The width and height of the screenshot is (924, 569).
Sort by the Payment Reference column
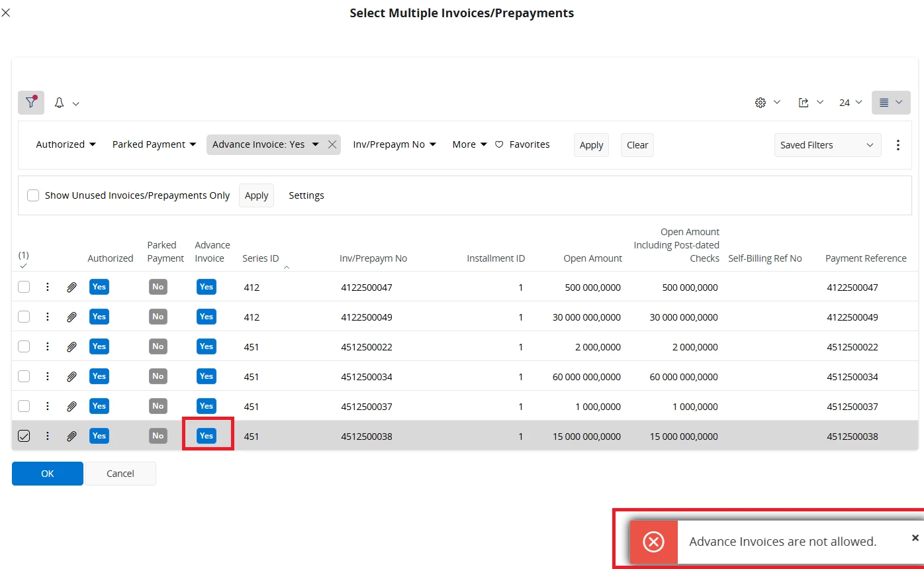(x=866, y=258)
